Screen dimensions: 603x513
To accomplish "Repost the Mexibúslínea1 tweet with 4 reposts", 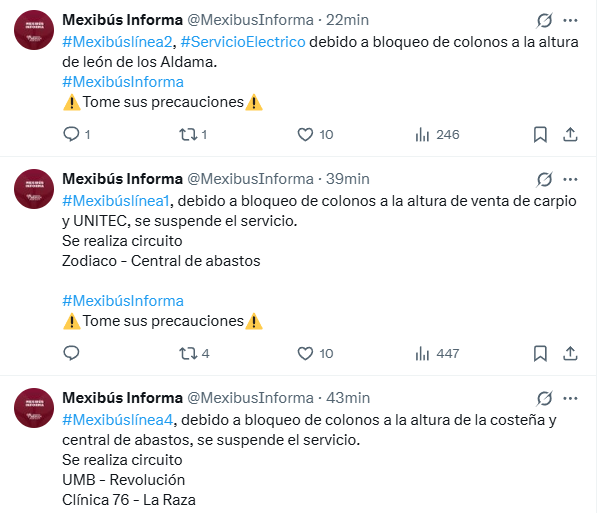I will [185, 353].
